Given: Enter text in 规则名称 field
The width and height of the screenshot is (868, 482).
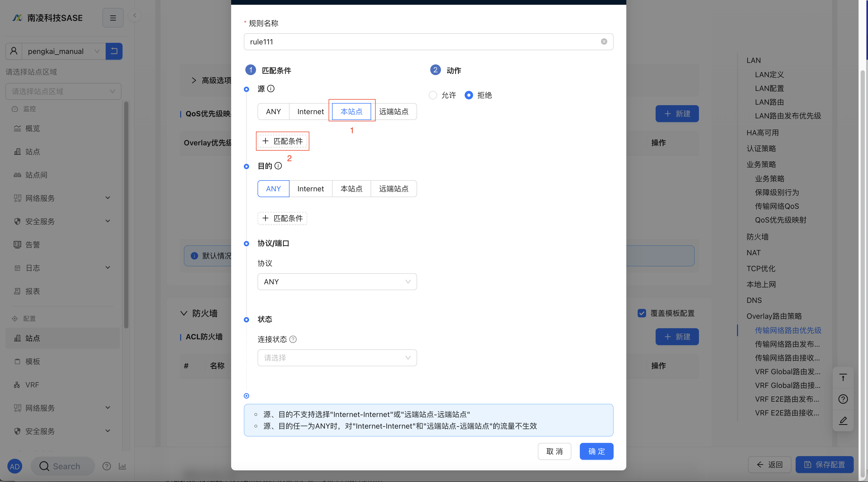Looking at the screenshot, I should 428,41.
